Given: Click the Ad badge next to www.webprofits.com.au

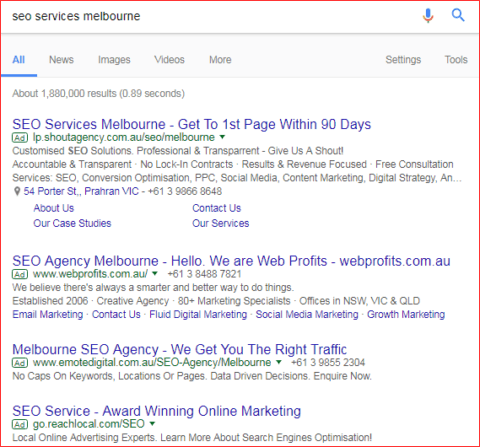Looking at the screenshot, I should point(20,274).
